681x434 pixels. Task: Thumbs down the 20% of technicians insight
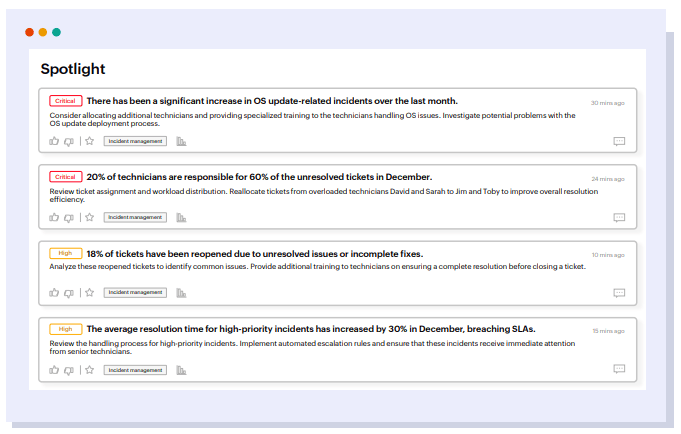point(69,218)
